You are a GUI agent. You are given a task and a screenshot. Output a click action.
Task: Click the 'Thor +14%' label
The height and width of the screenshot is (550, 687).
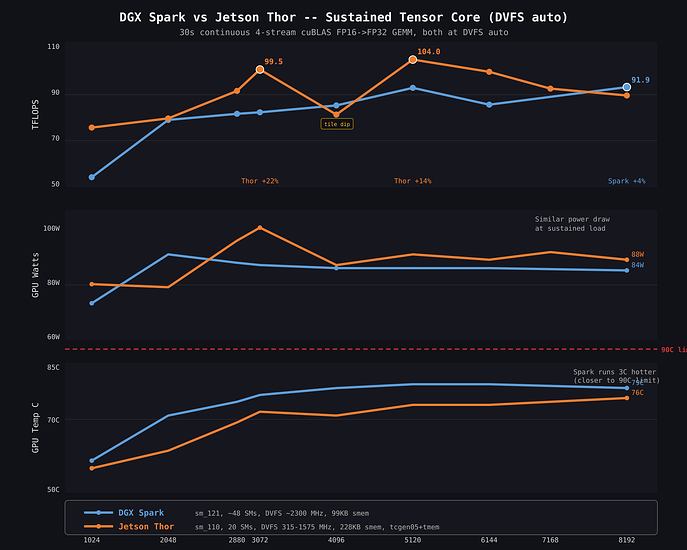click(x=413, y=181)
